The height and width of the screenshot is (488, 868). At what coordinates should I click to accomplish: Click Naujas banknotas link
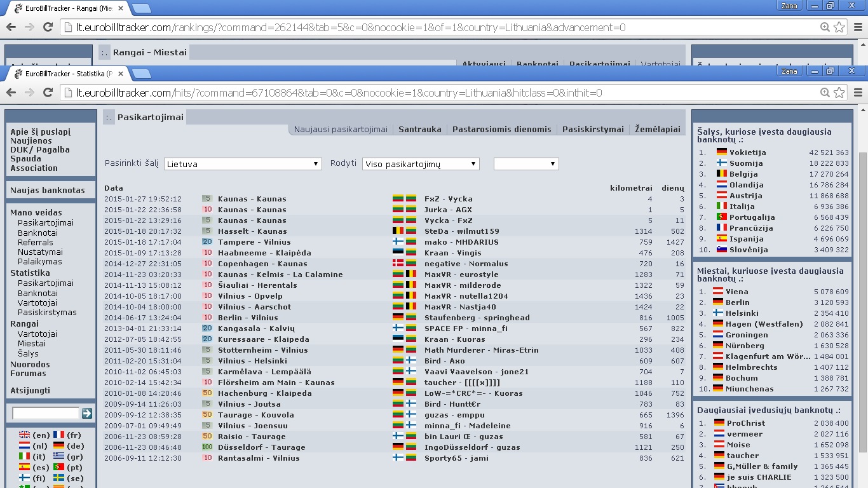(48, 190)
